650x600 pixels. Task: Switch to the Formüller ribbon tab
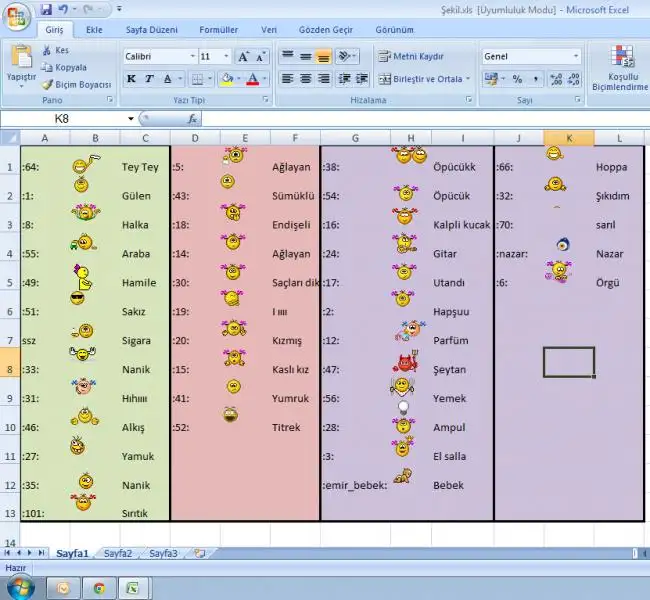click(218, 30)
